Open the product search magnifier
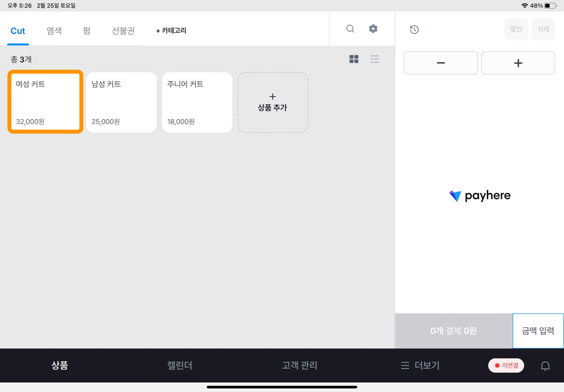 [350, 29]
